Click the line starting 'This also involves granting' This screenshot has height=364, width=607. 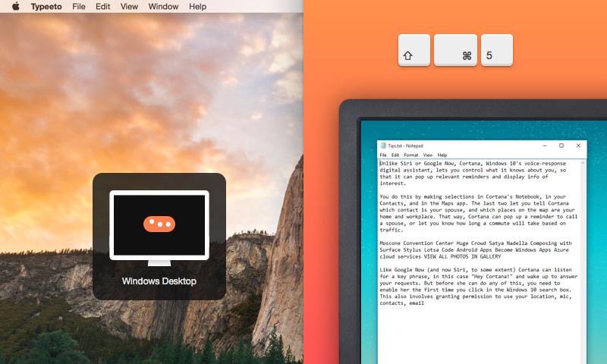[x=476, y=297]
